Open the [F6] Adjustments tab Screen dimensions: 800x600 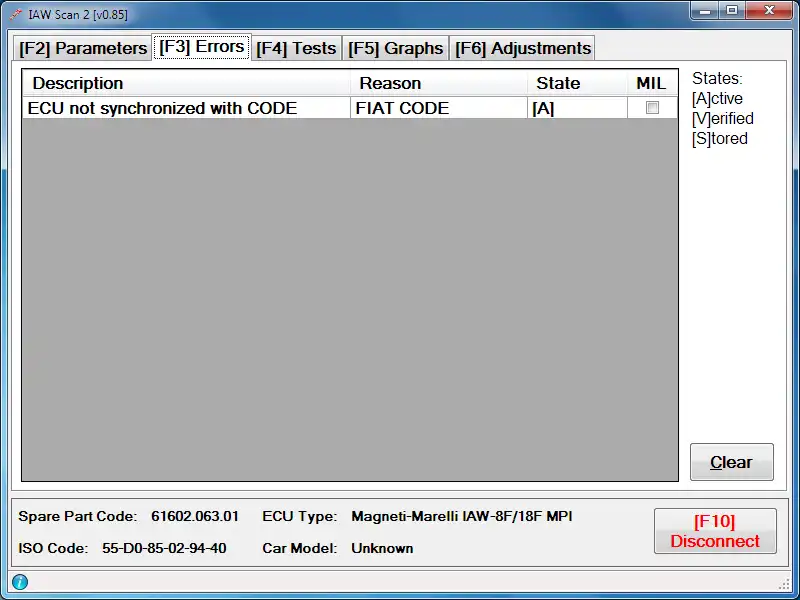pos(522,48)
